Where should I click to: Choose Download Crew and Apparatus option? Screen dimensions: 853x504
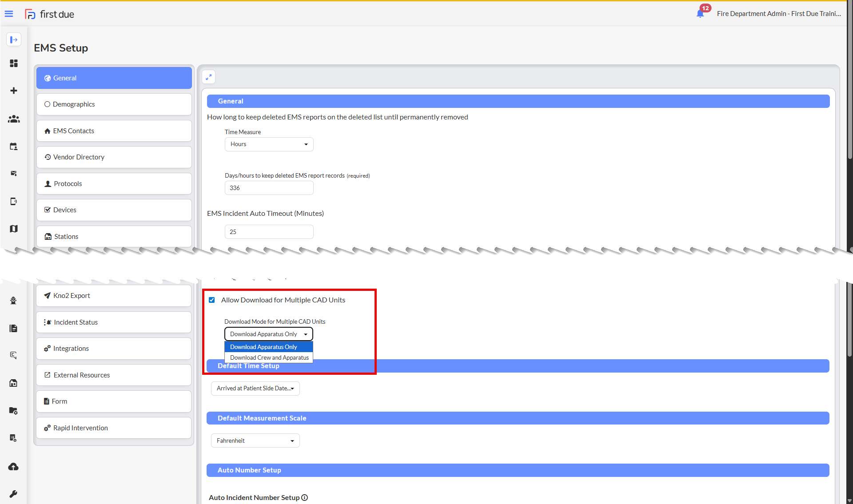[269, 357]
